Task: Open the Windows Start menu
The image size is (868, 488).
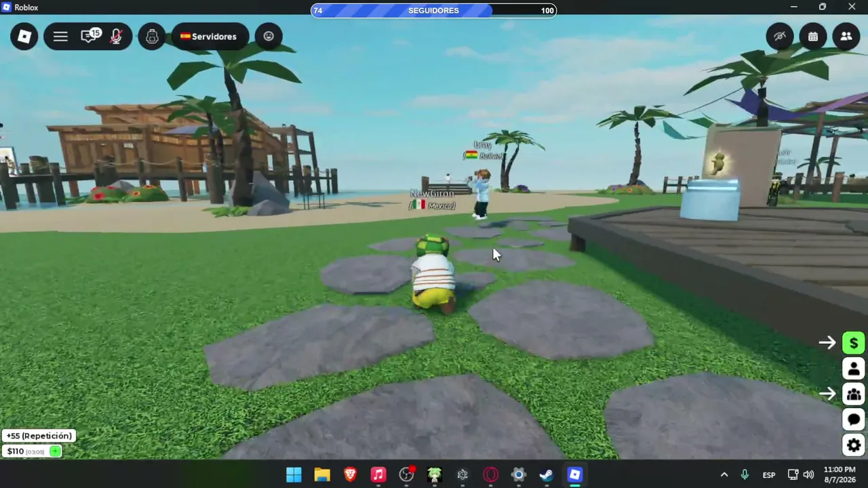Action: pyautogui.click(x=294, y=475)
